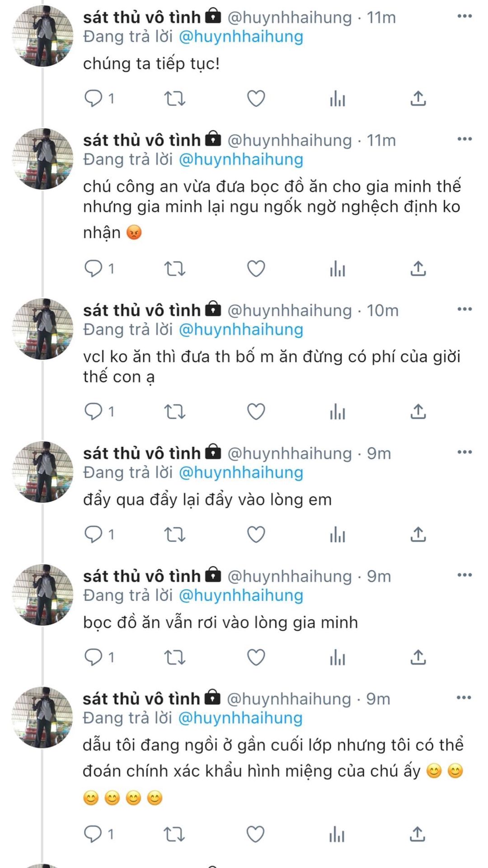The width and height of the screenshot is (488, 868).
Task: Open the @huynhhaihung reply link on the "dẫu tôi đang ngồi" tweet
Action: [x=240, y=718]
